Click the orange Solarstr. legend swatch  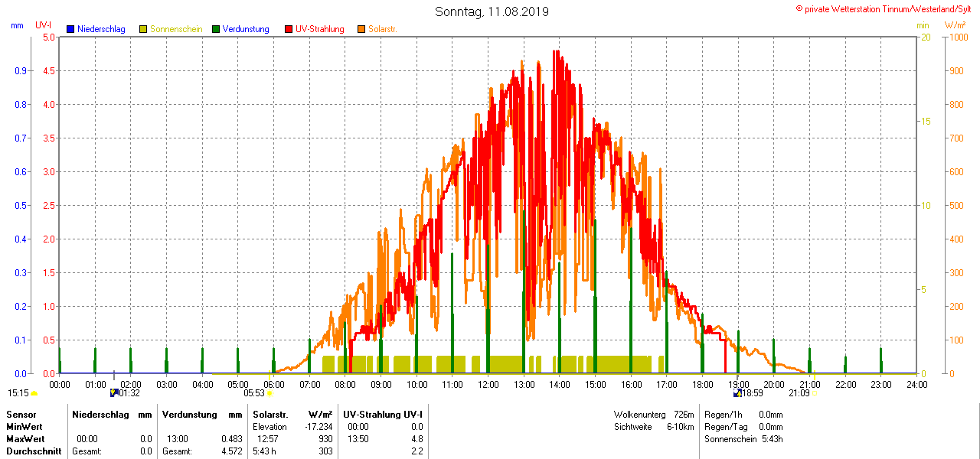[361, 29]
